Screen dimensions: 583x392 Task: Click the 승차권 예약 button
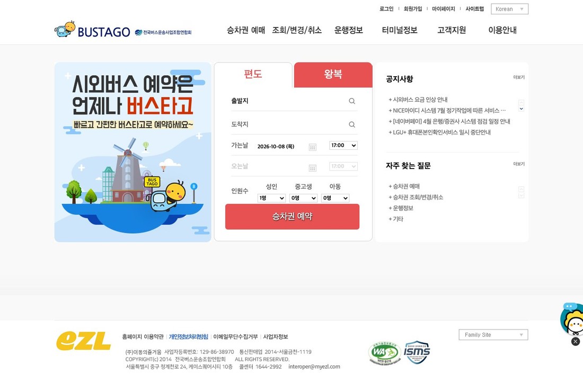pyautogui.click(x=292, y=217)
